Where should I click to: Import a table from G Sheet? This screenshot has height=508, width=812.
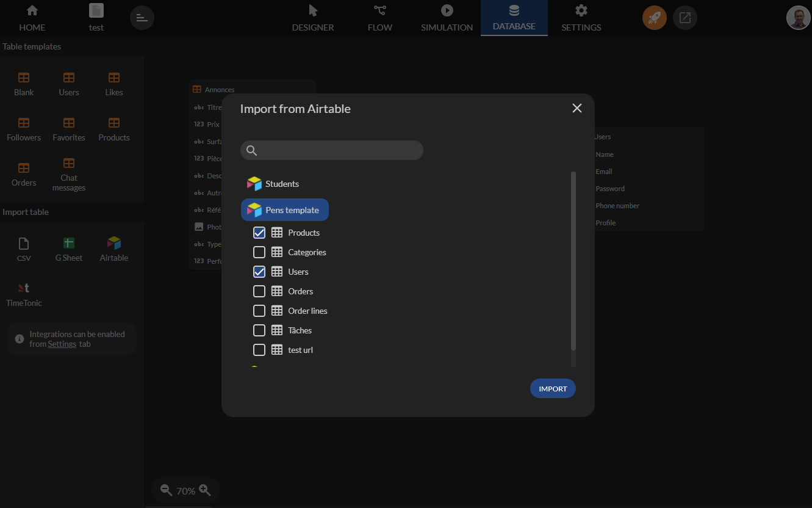69,250
